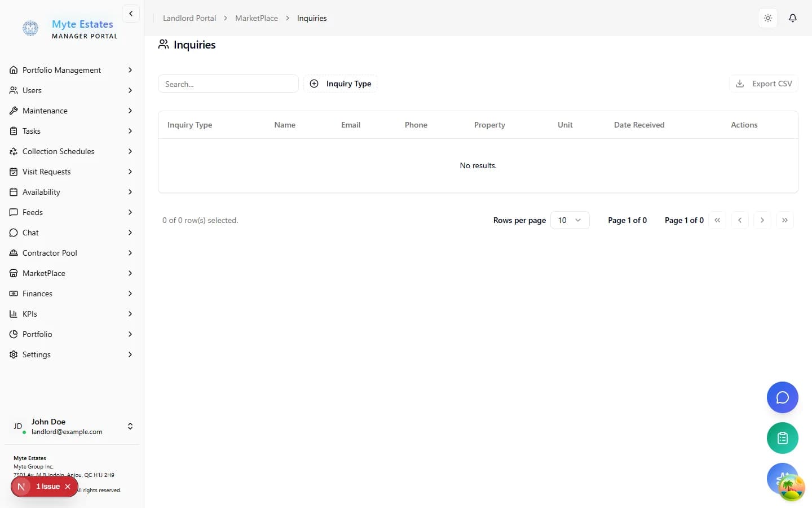Screen dimensions: 812x508
Task: Click the Phone column header
Action: tap(416, 125)
